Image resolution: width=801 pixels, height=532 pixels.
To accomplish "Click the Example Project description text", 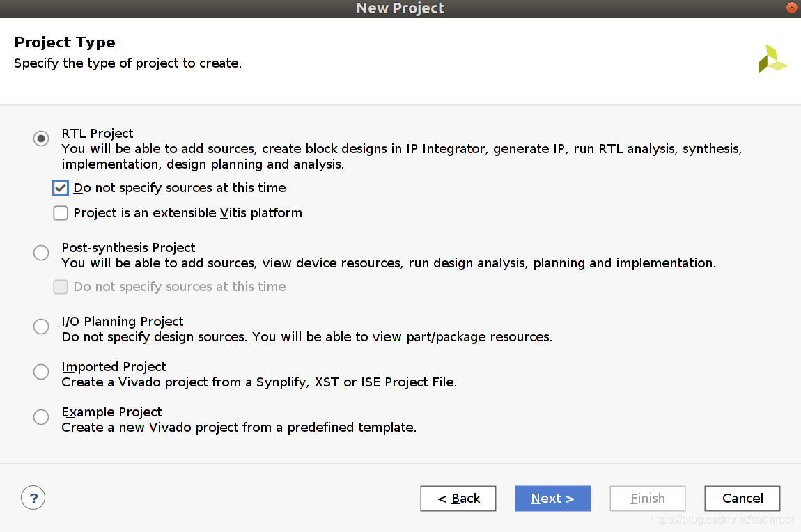I will coord(239,428).
